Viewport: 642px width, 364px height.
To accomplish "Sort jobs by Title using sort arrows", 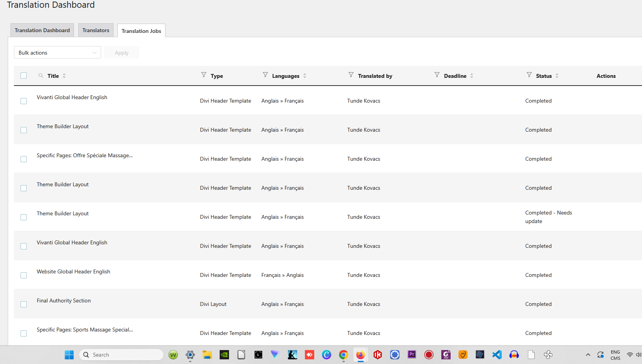I will pos(64,76).
